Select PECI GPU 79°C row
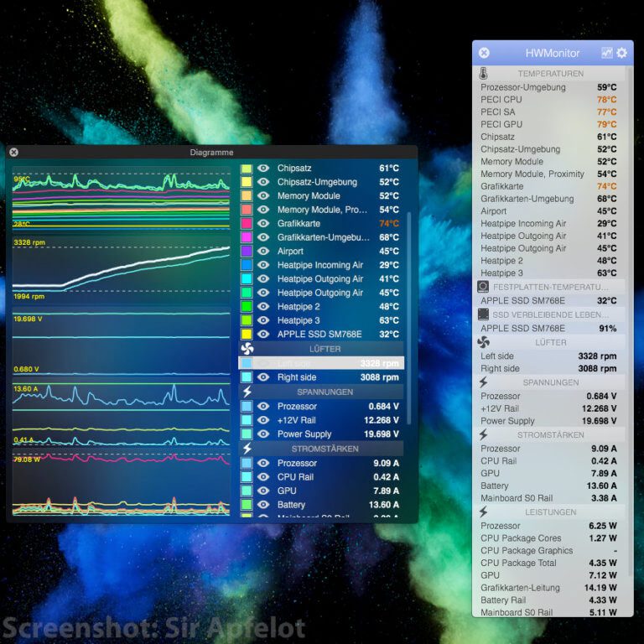 click(548, 124)
